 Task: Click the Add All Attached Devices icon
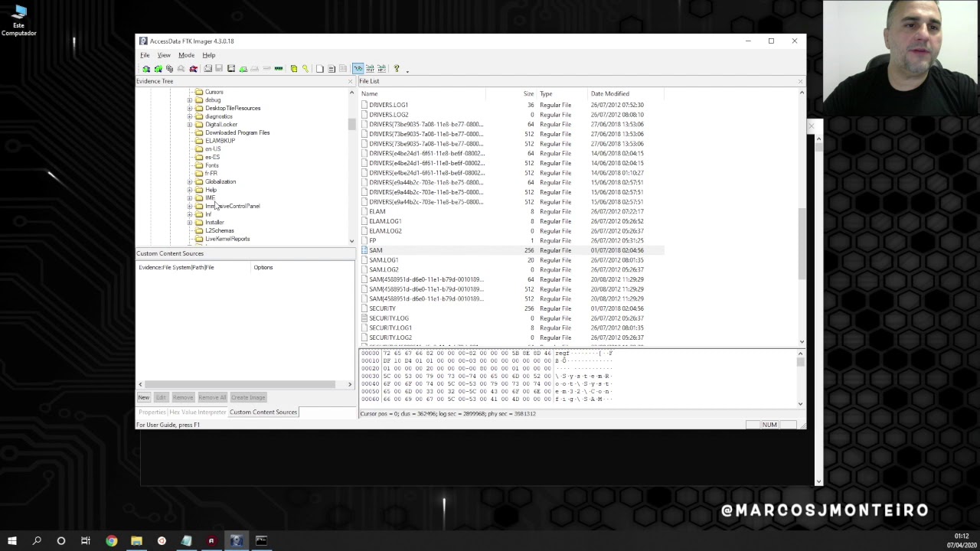(158, 68)
